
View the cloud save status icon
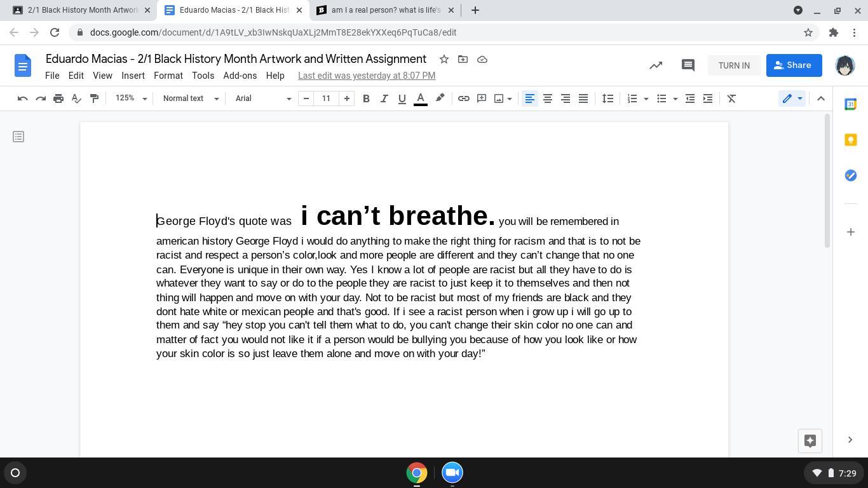click(x=482, y=59)
